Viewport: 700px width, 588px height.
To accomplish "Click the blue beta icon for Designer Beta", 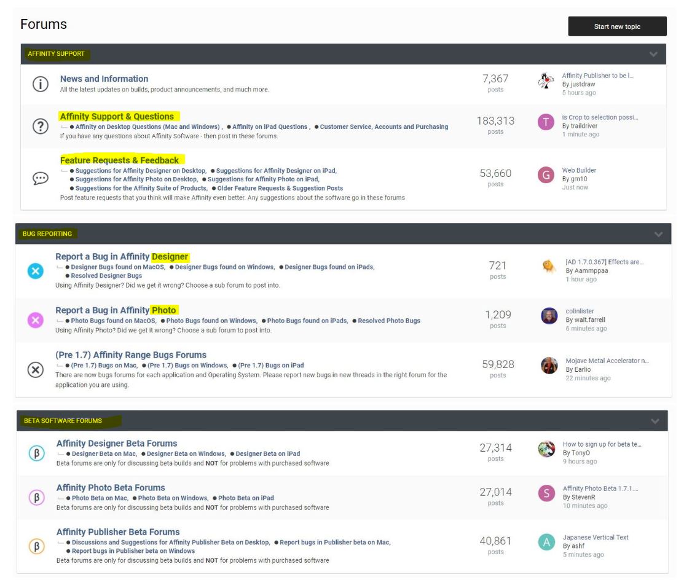I will click(x=37, y=453).
